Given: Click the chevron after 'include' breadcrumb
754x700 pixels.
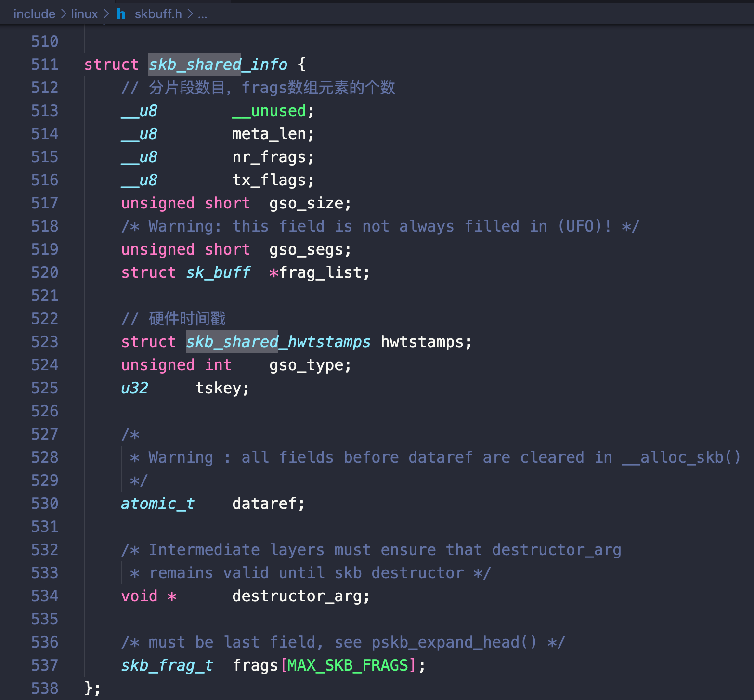Looking at the screenshot, I should 64,14.
